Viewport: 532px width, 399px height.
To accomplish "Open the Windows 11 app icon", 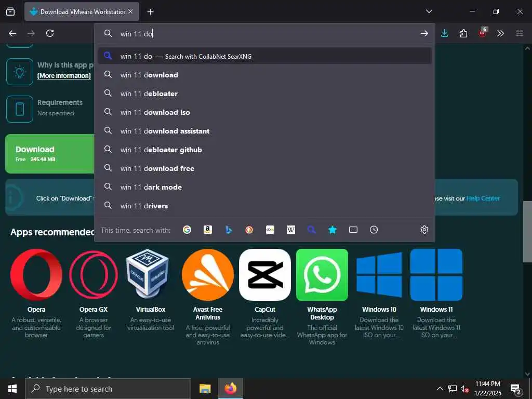I will tap(436, 275).
